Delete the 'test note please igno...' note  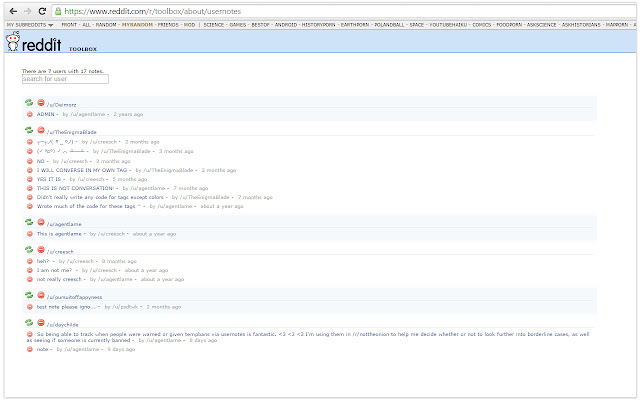click(x=29, y=307)
